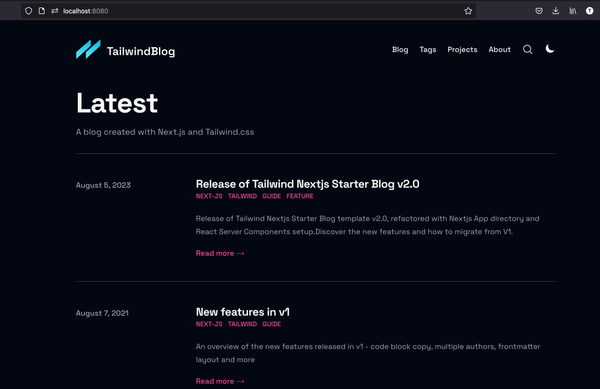Select GUIDE tag on New features in v1
Viewport: 600px width, 389px height.
click(x=272, y=324)
